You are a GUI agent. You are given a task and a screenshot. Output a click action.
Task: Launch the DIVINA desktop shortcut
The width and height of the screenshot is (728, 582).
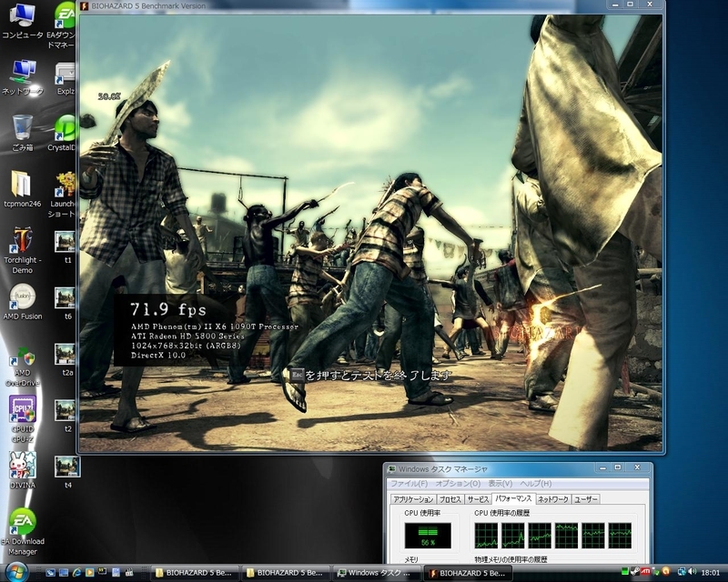(x=22, y=470)
